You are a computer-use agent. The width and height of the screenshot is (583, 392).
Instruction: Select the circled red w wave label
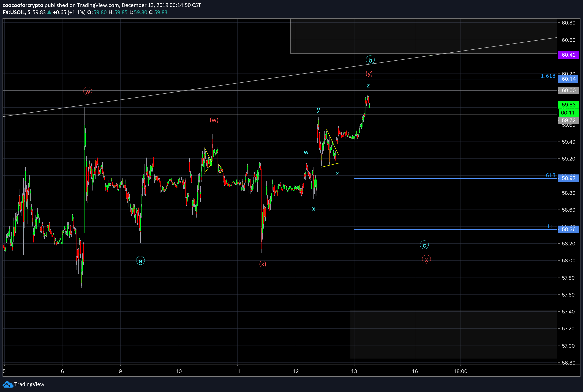[87, 91]
